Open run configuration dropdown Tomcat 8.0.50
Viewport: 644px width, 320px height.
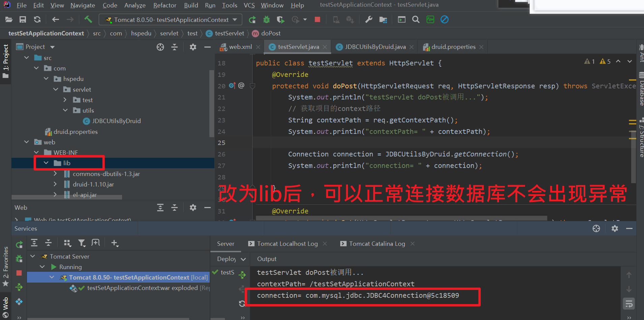click(170, 20)
